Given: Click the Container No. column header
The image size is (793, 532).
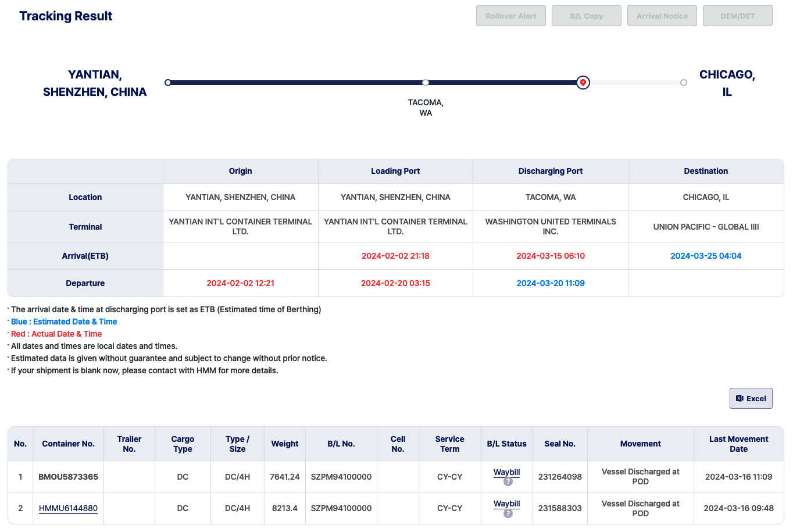Looking at the screenshot, I should click(68, 444).
